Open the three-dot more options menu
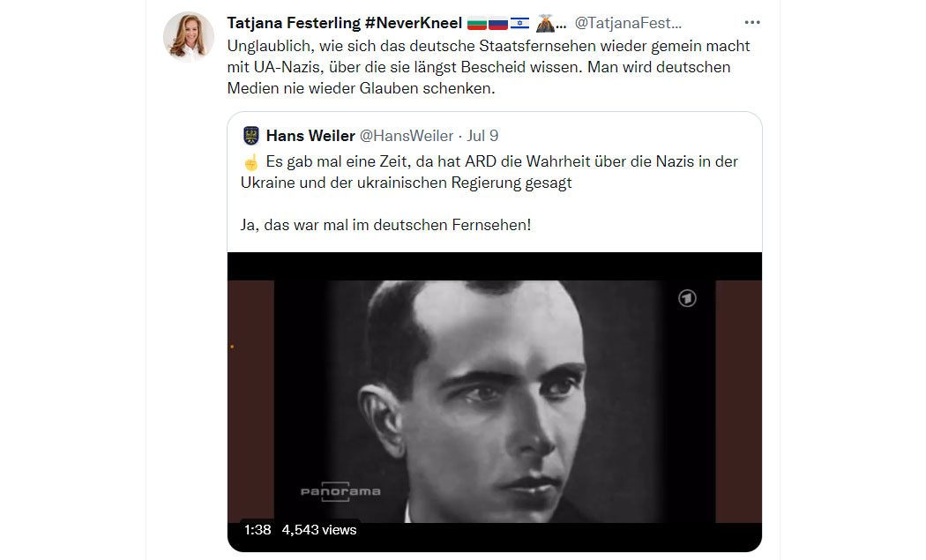The height and width of the screenshot is (560, 926). (751, 22)
